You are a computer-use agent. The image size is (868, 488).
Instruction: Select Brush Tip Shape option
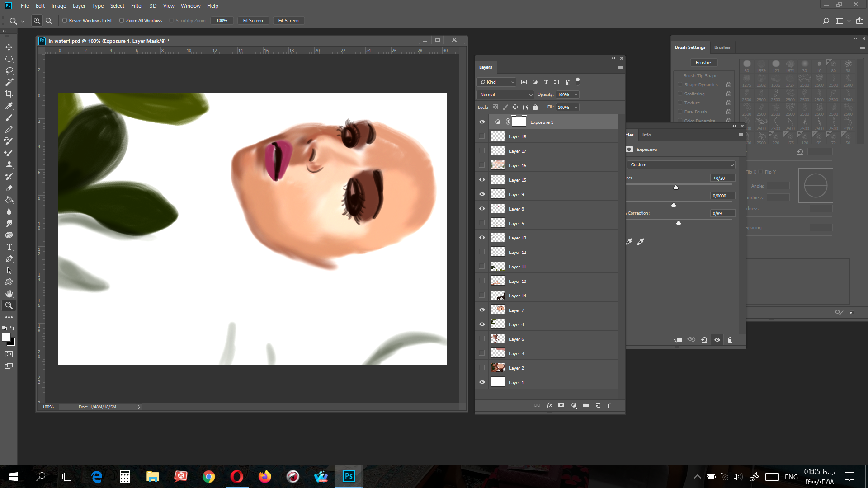(700, 76)
